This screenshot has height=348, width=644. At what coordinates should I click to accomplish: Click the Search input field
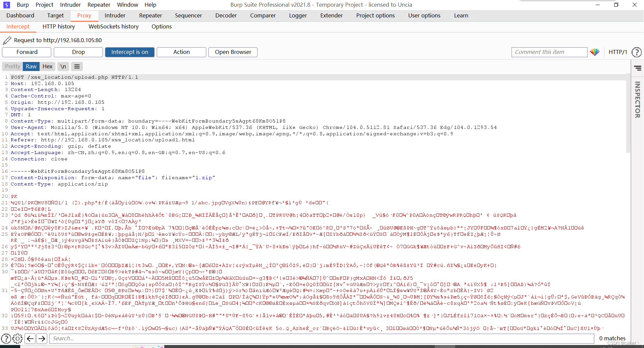(322, 339)
